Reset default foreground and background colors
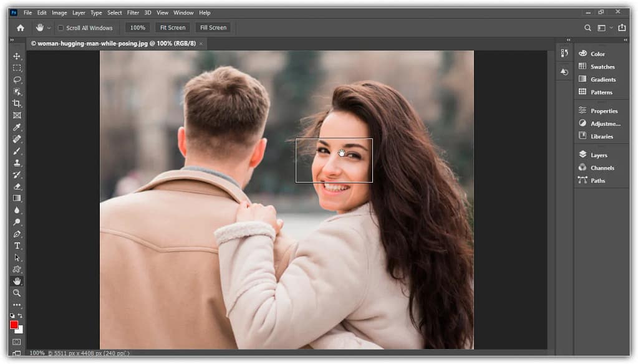This screenshot has height=364, width=638. coord(12,316)
